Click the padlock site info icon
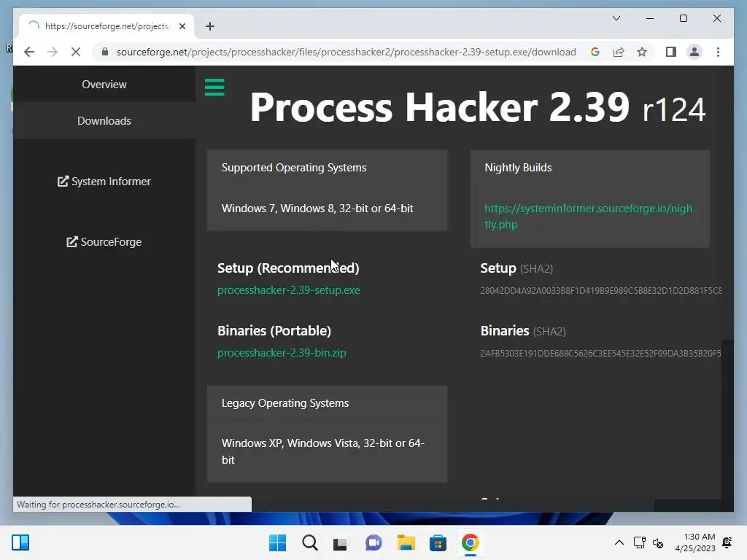Image resolution: width=747 pixels, height=560 pixels. point(105,52)
